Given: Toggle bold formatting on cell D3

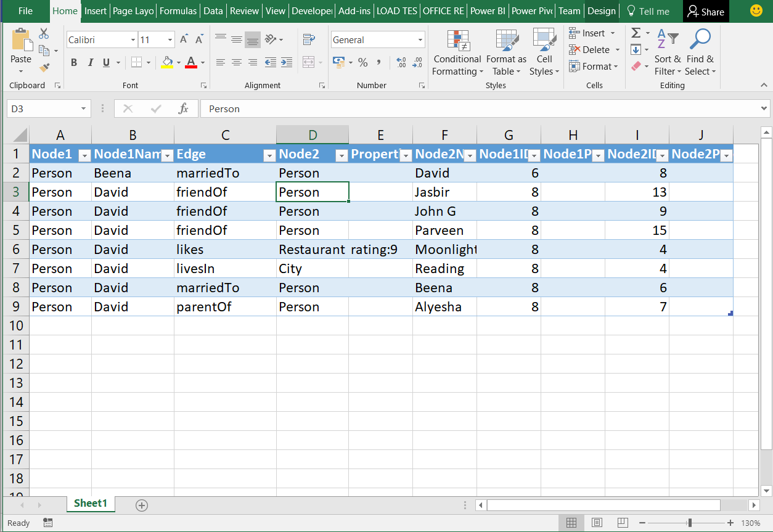Looking at the screenshot, I should click(73, 62).
